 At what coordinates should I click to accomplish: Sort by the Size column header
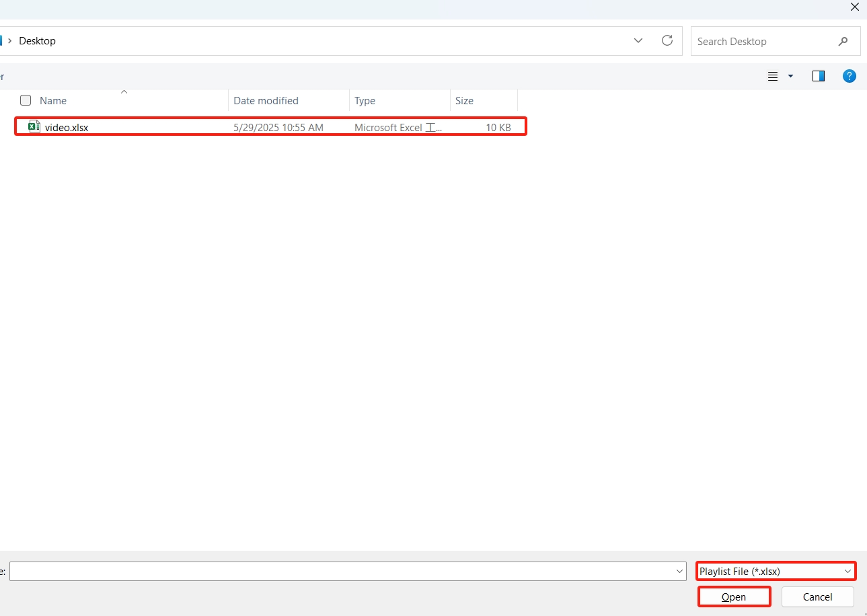pos(464,101)
